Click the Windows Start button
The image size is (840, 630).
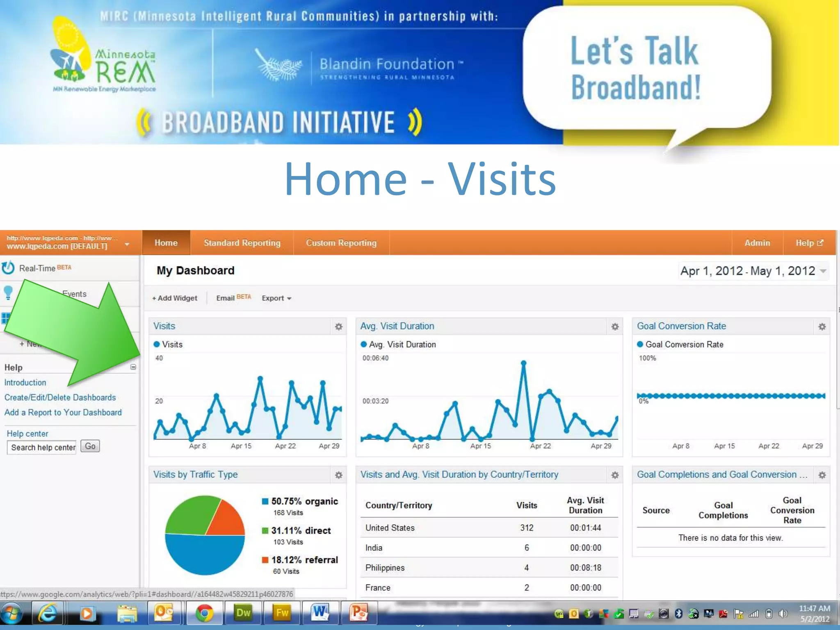(x=11, y=614)
